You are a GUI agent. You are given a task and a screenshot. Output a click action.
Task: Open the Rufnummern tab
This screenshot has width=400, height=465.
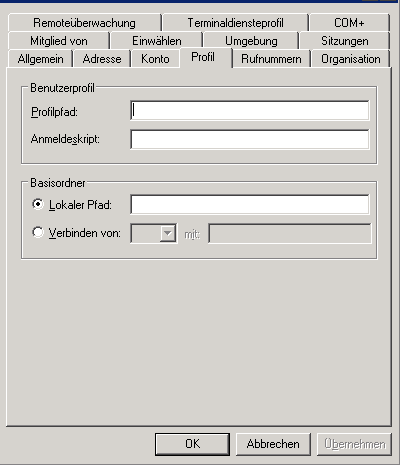click(271, 59)
